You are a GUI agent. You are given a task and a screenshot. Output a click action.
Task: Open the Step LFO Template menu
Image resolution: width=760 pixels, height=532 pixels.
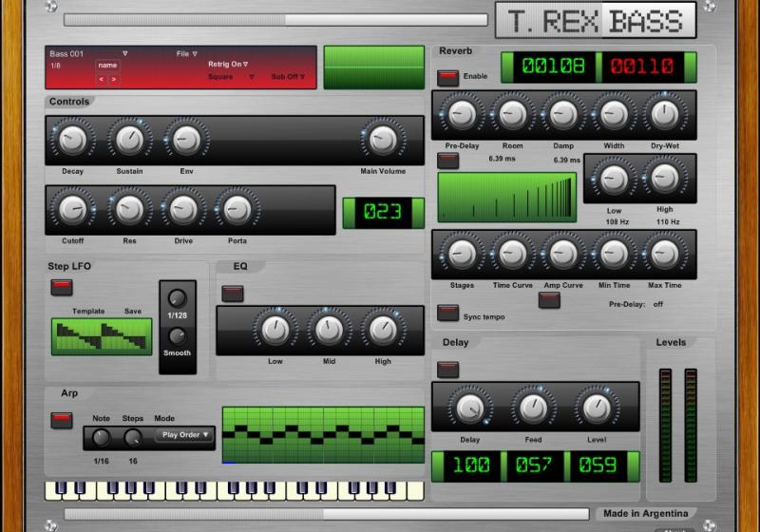[x=88, y=311]
